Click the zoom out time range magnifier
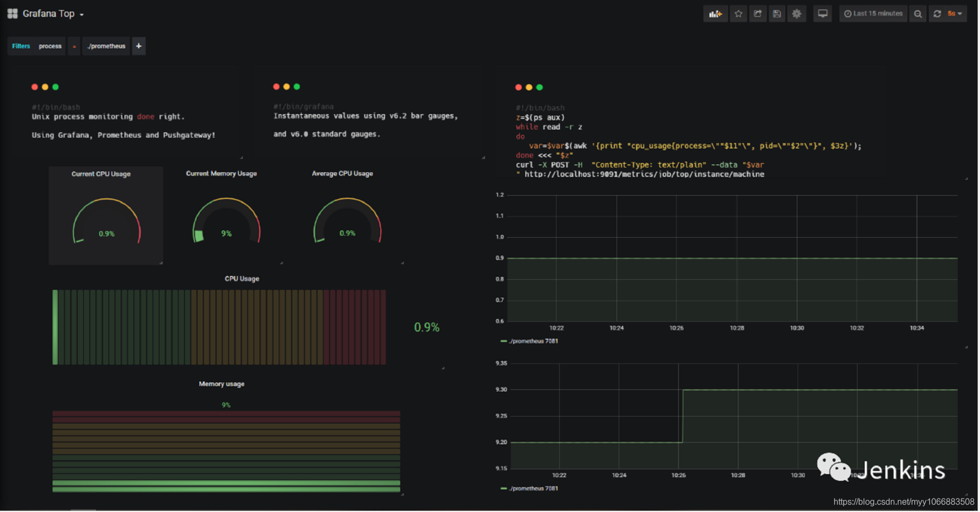The height and width of the screenshot is (512, 980). [x=918, y=14]
